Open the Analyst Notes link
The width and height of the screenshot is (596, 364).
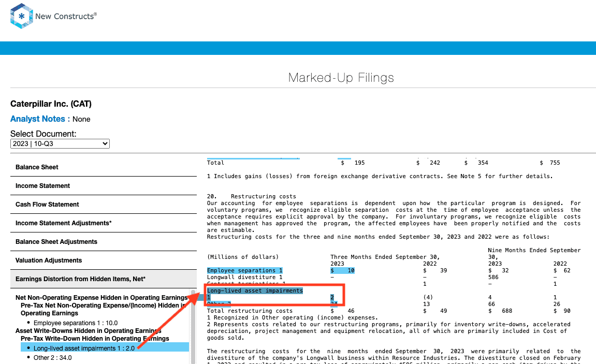point(38,119)
